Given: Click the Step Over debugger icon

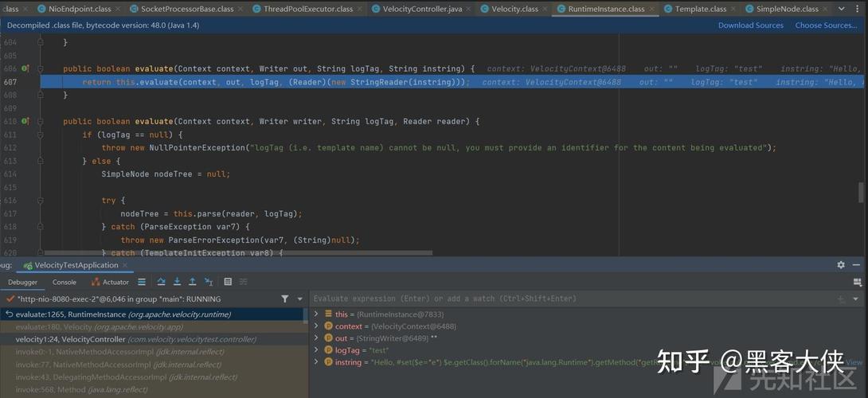Looking at the screenshot, I should [161, 282].
